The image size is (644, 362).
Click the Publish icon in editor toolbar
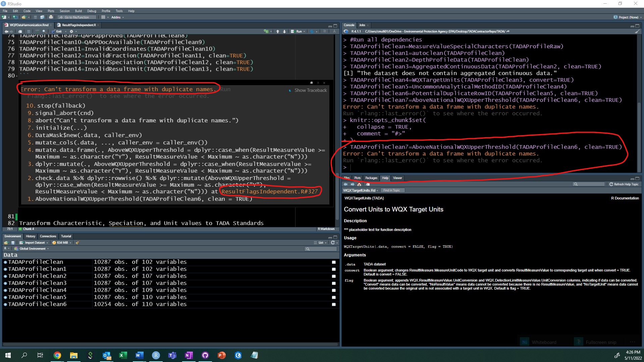pyautogui.click(x=312, y=32)
